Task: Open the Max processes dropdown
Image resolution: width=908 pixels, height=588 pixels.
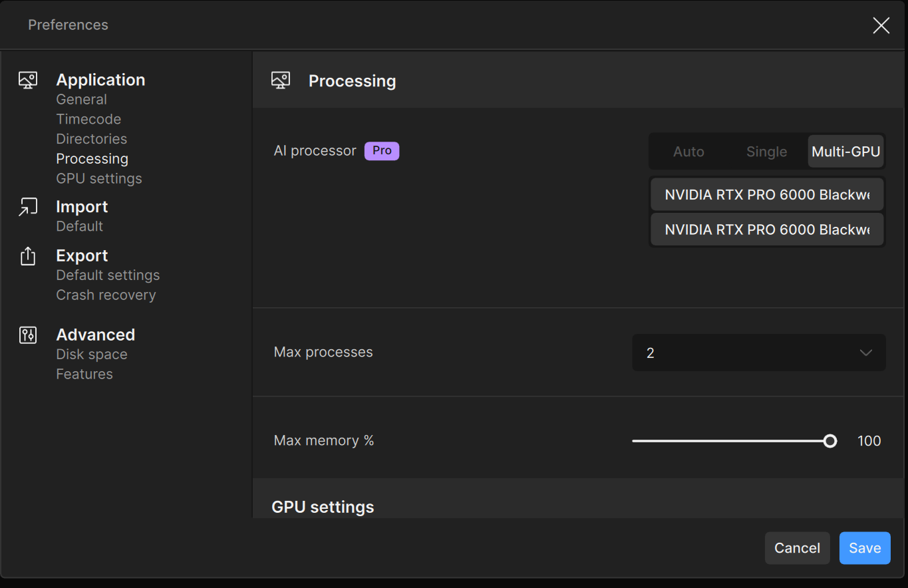Action: pos(758,353)
